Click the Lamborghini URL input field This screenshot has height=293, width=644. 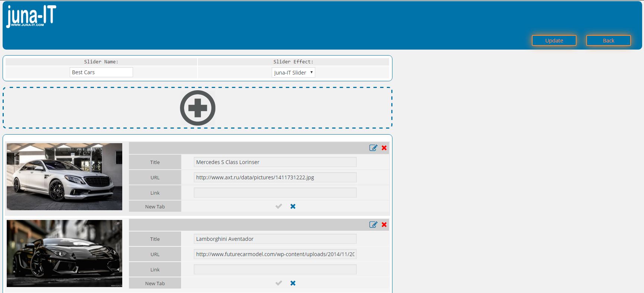[275, 254]
